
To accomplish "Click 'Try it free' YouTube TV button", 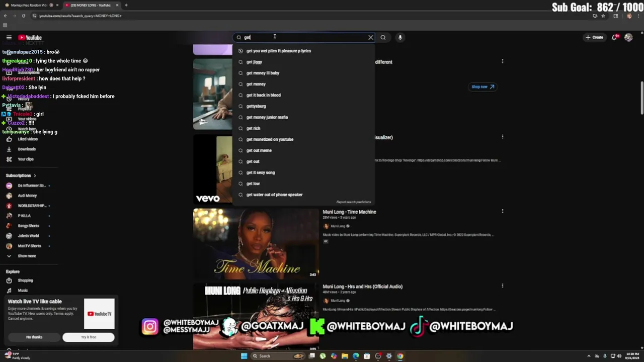I will point(89,337).
